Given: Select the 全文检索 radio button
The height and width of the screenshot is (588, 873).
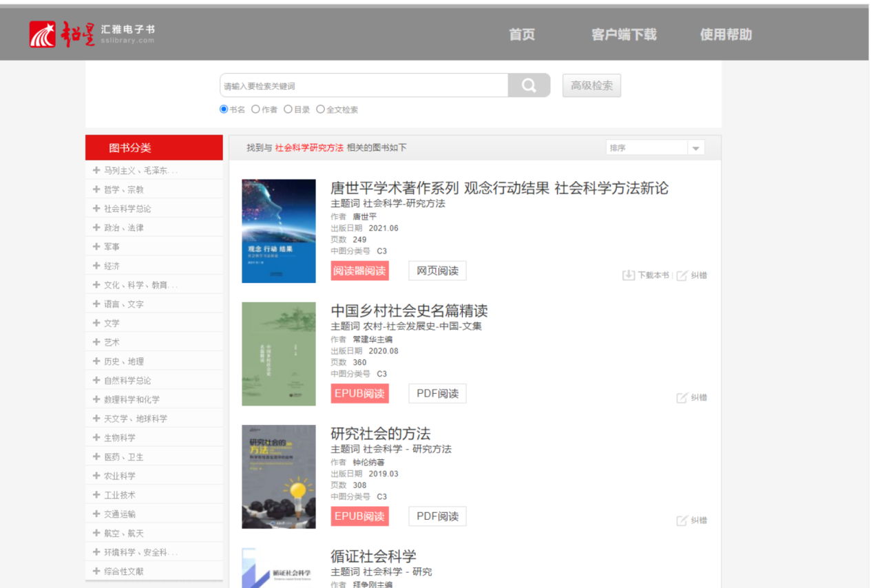Looking at the screenshot, I should tap(320, 109).
